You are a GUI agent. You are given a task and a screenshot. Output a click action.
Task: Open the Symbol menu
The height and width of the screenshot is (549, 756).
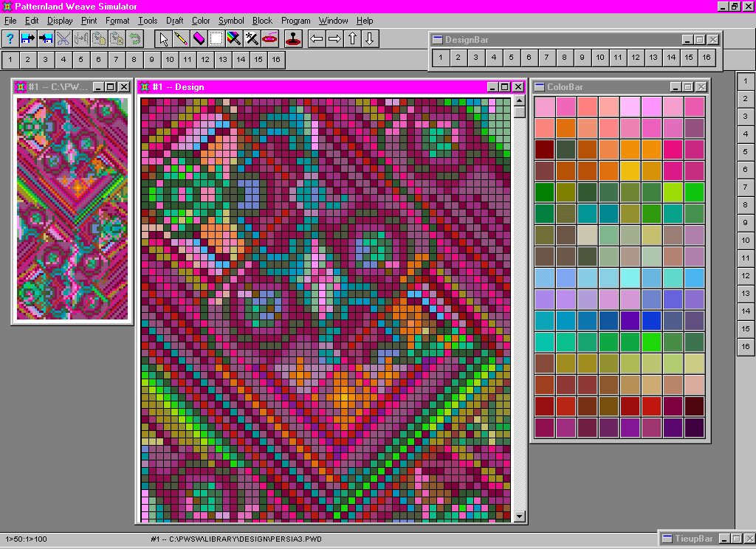(231, 21)
